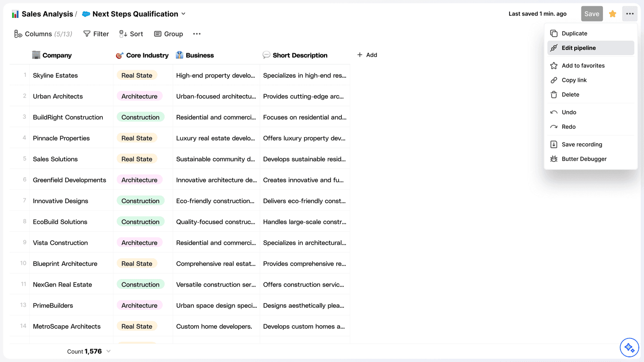The height and width of the screenshot is (362, 644).
Task: Click the Save button
Action: click(592, 14)
